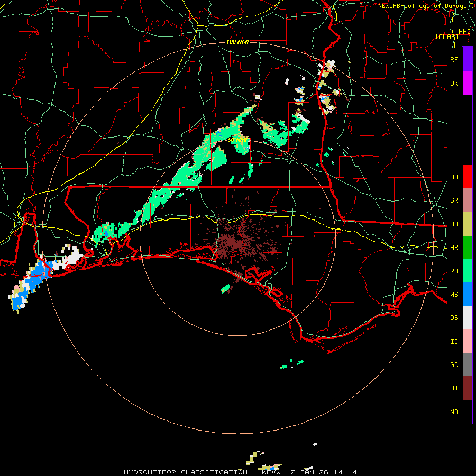
Task: Click the HHC product label
Action: pyautogui.click(x=464, y=32)
